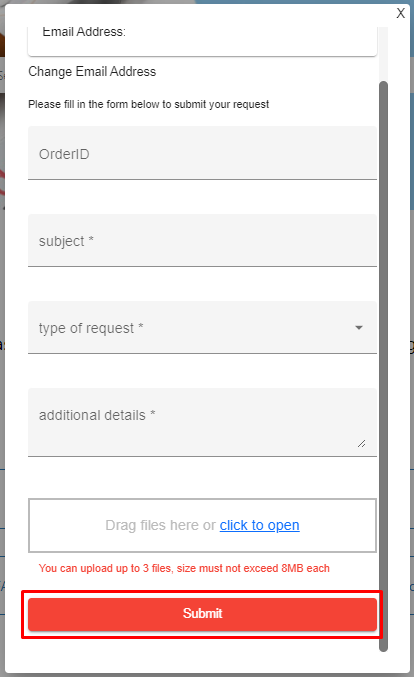Click the additional details resize handle icon

362,443
